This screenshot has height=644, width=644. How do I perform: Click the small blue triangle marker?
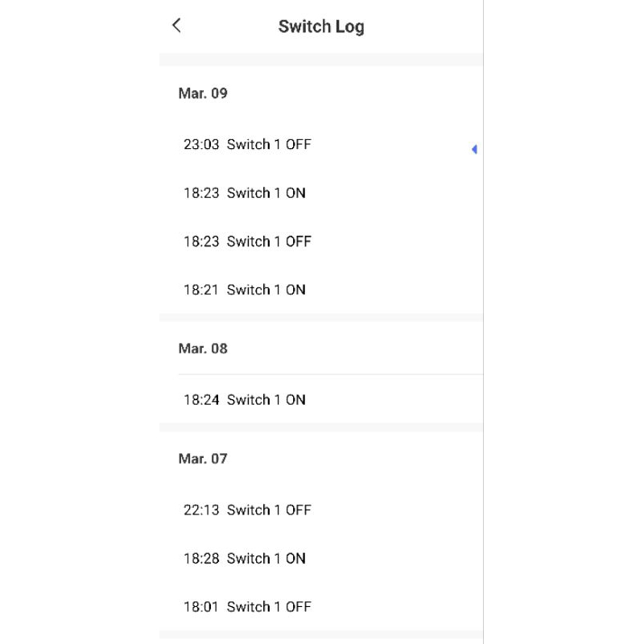click(474, 149)
